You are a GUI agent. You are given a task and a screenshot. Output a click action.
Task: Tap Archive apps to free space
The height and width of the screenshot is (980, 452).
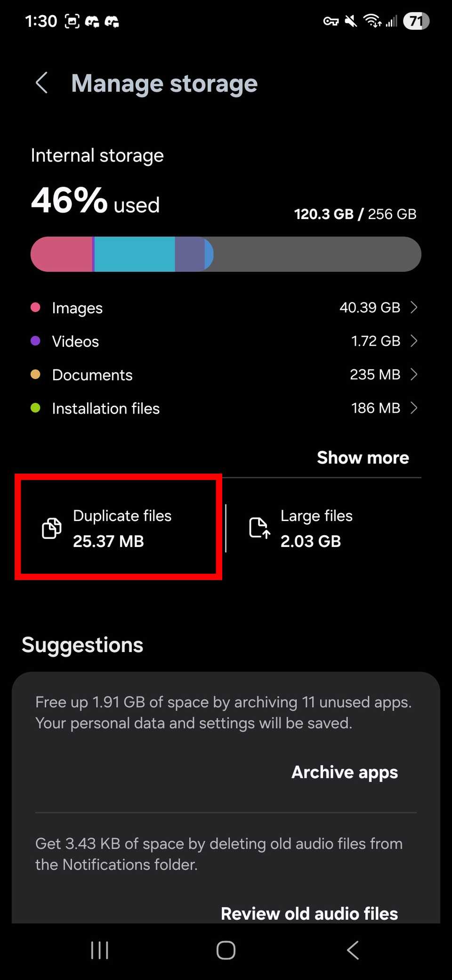coord(344,772)
